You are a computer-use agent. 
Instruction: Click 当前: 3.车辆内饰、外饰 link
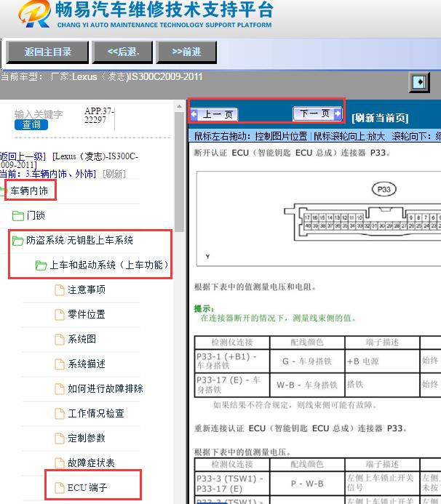[48, 175]
